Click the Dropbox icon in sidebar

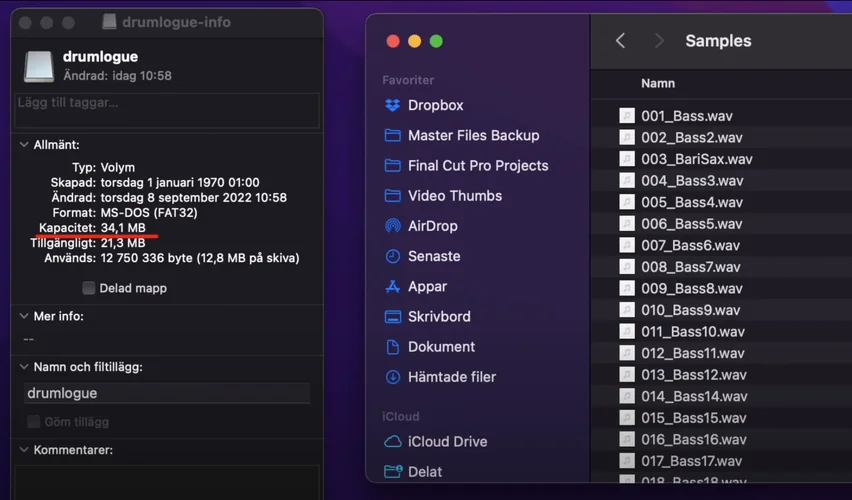(x=392, y=105)
